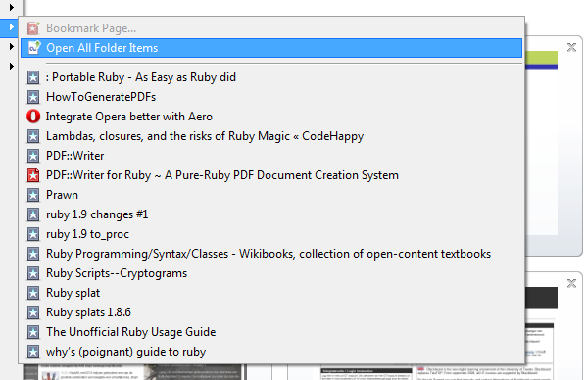Open 'Ruby splats 1.8.6' bookmark

click(x=271, y=312)
